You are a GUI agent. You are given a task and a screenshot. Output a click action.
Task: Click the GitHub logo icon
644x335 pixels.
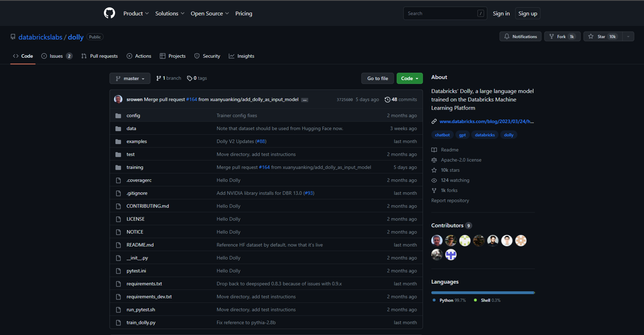(x=109, y=13)
